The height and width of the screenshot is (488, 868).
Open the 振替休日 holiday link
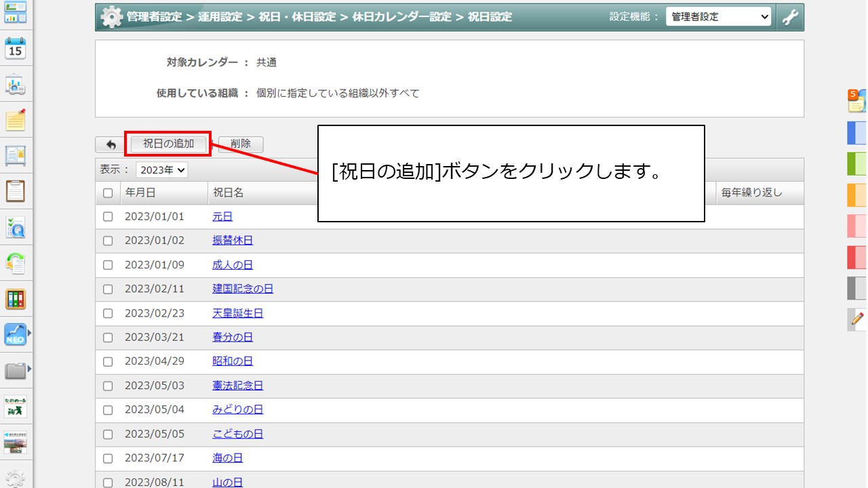tap(233, 241)
